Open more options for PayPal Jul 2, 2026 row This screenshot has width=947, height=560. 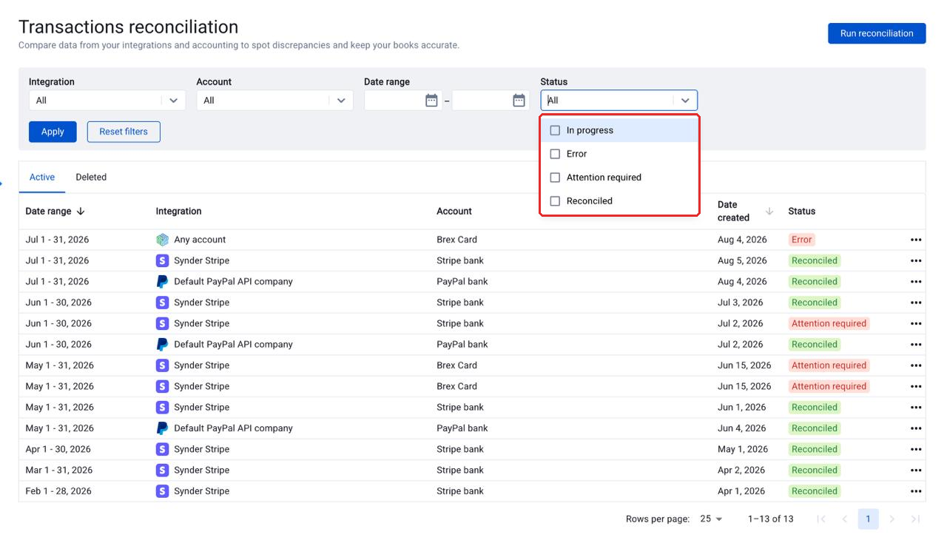click(x=916, y=345)
